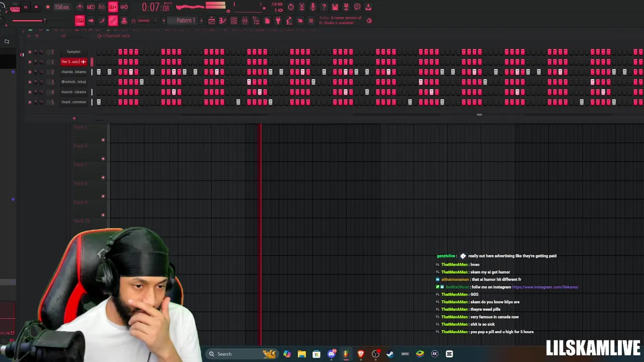Image resolution: width=644 pixels, height=362 pixels.
Task: Open the chat bubble info icon
Action: (357, 7)
